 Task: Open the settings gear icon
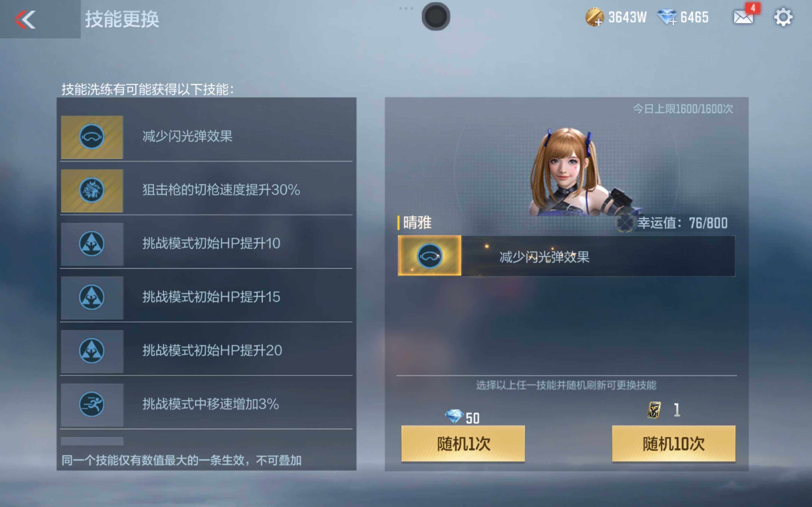(x=783, y=17)
